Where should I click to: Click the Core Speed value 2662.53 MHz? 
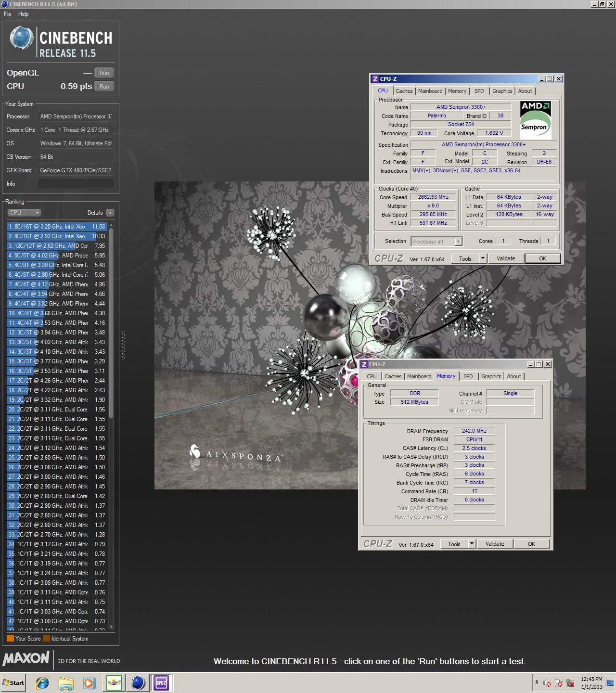click(433, 197)
